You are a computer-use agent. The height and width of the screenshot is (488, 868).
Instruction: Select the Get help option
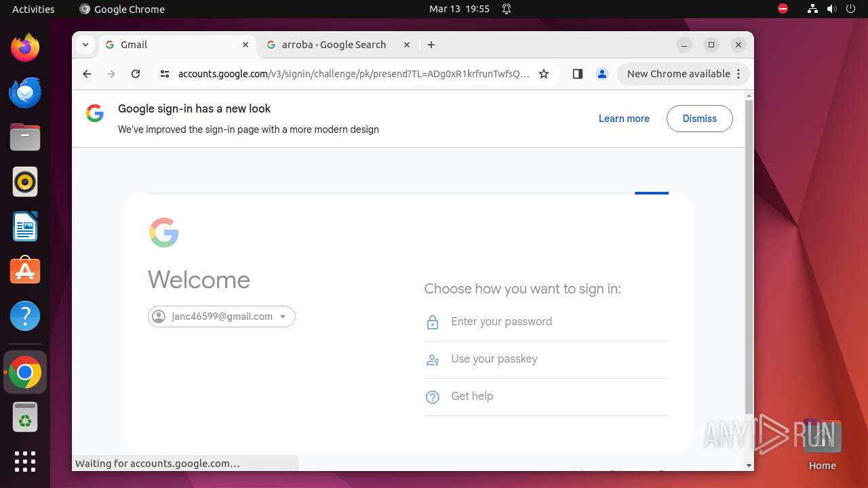pyautogui.click(x=547, y=396)
